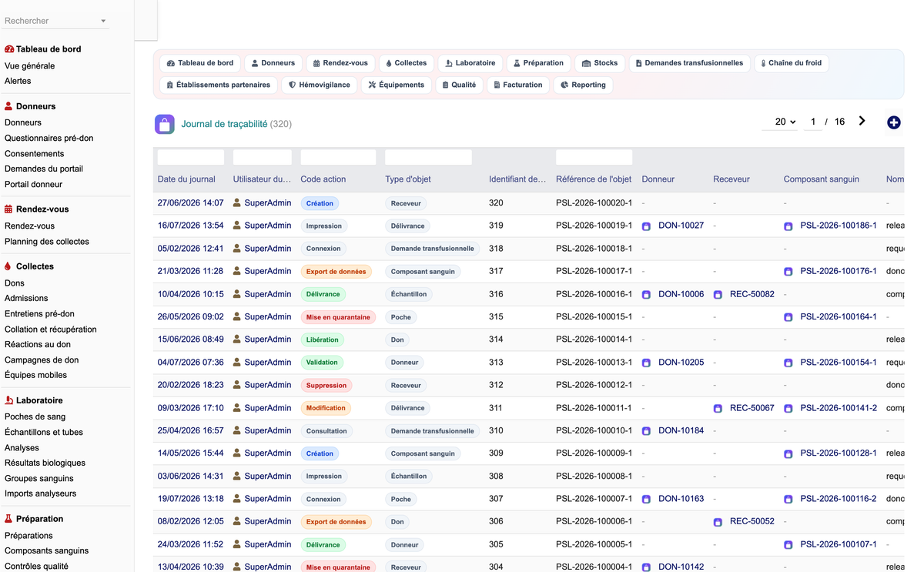The height and width of the screenshot is (572, 924).
Task: Sort by the Identifiant de… column header
Action: tap(517, 179)
